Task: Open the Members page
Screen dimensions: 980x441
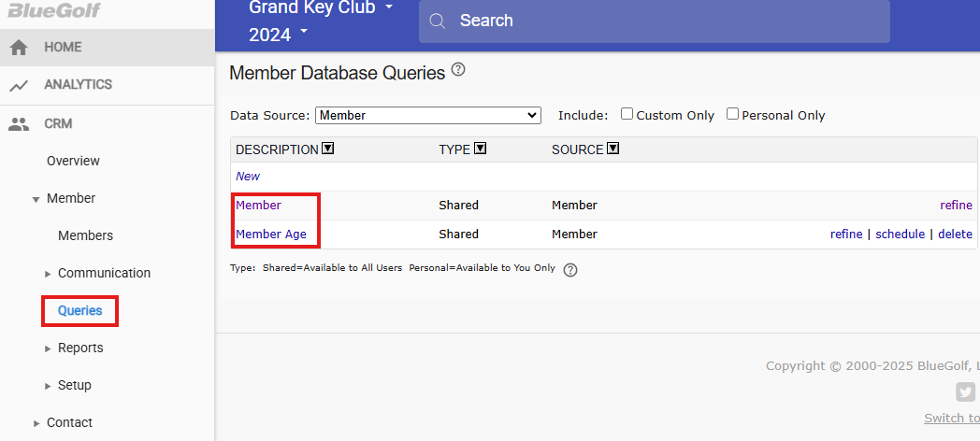Action: coord(86,235)
